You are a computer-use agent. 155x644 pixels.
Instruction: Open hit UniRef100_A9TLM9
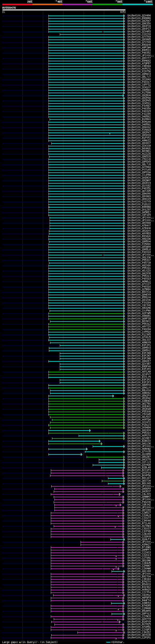tap(139, 371)
